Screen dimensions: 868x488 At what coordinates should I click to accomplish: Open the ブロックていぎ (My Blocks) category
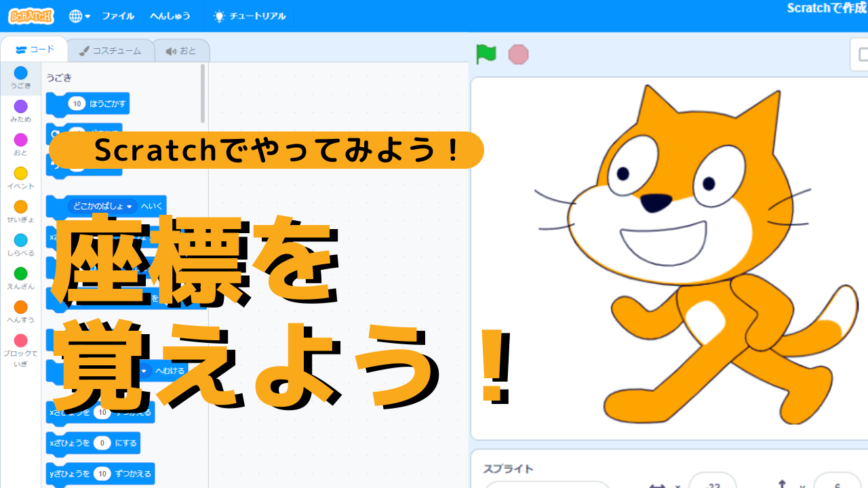click(21, 341)
